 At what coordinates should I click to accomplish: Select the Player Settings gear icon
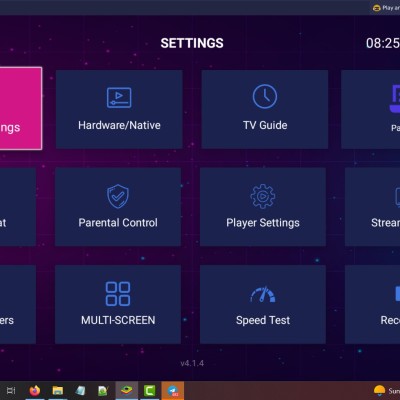263,196
